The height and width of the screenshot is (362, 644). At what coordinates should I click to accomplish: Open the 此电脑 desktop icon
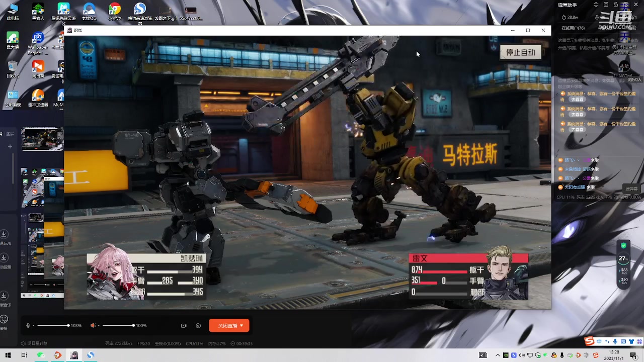(x=13, y=12)
